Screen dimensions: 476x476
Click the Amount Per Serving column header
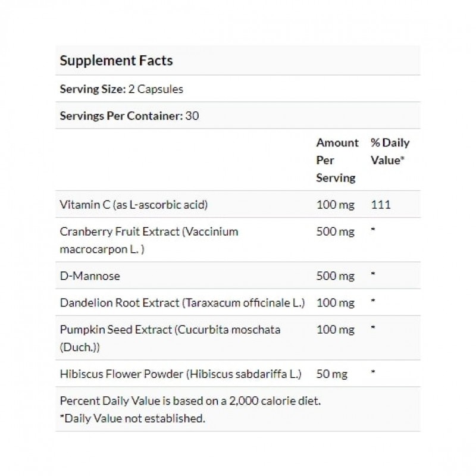click(x=337, y=160)
